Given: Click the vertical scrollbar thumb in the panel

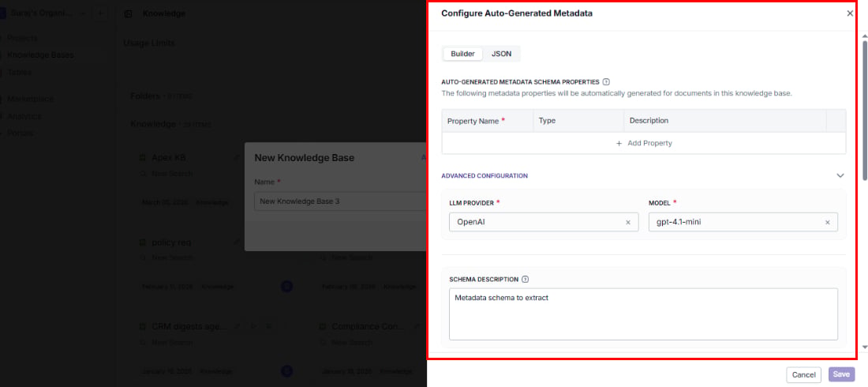Looking at the screenshot, I should [865, 111].
